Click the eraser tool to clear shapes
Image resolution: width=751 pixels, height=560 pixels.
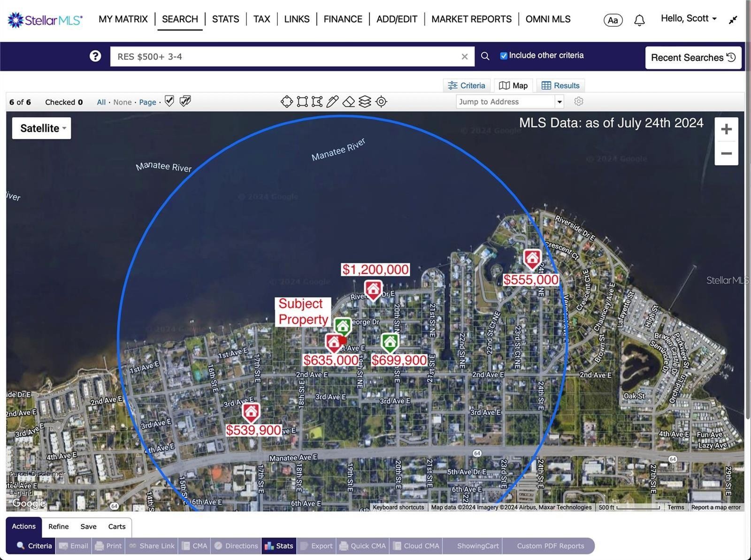(348, 101)
